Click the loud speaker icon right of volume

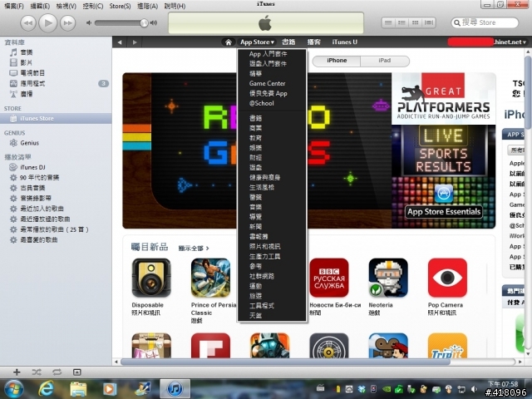tap(154, 22)
